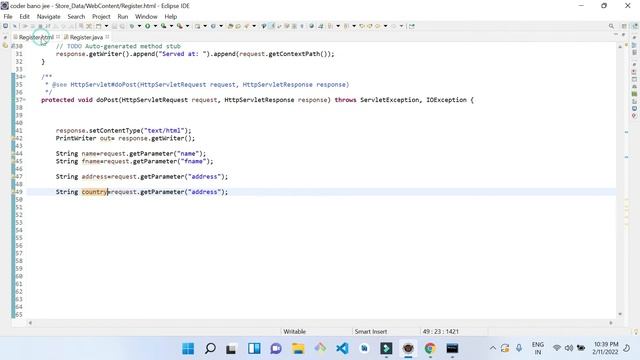Screen dimensions: 640x360
Task: Click the Open Perspective icon at top right
Action: [624, 26]
